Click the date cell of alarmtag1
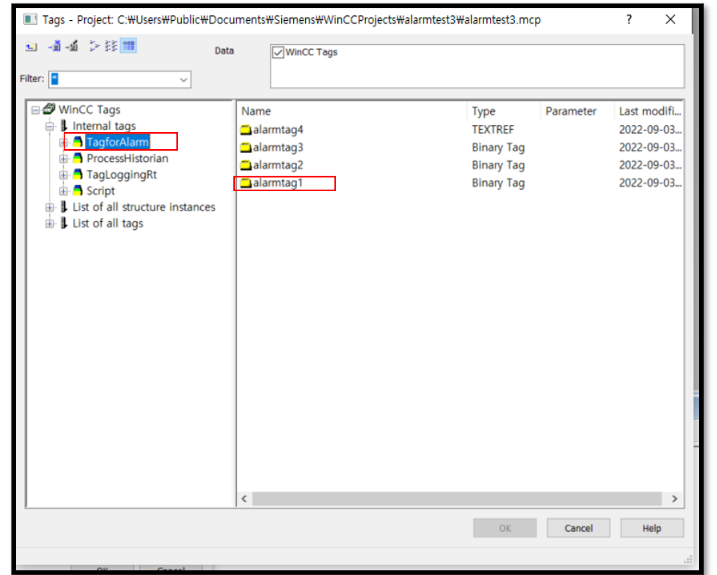Screen dimensions: 717x575 650,183
